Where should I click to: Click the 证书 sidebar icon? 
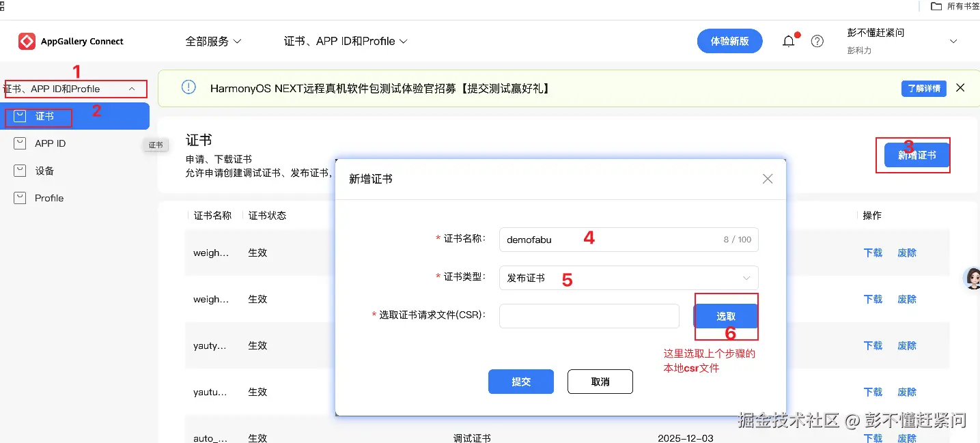click(x=20, y=116)
